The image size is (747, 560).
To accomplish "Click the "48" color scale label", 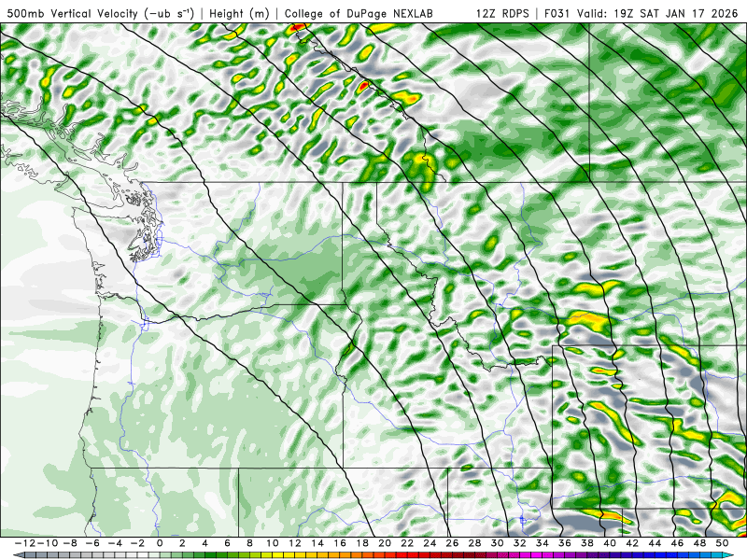I will pos(699,543).
